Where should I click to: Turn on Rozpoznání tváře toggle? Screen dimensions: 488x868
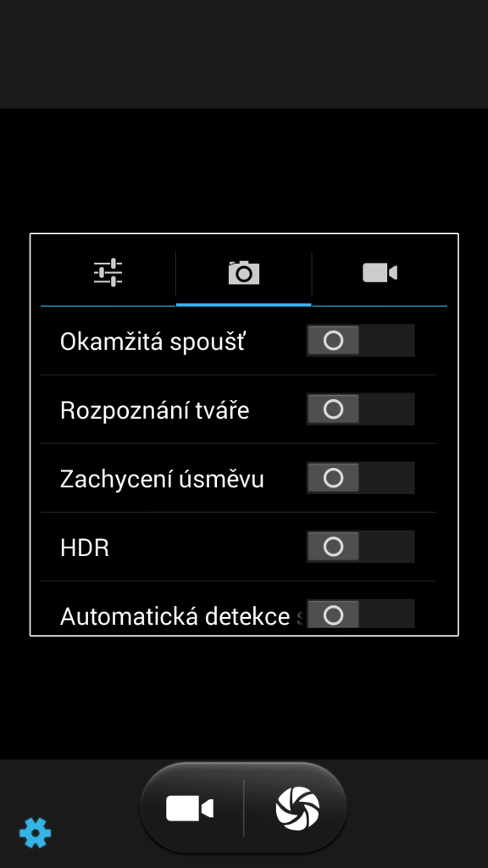360,409
